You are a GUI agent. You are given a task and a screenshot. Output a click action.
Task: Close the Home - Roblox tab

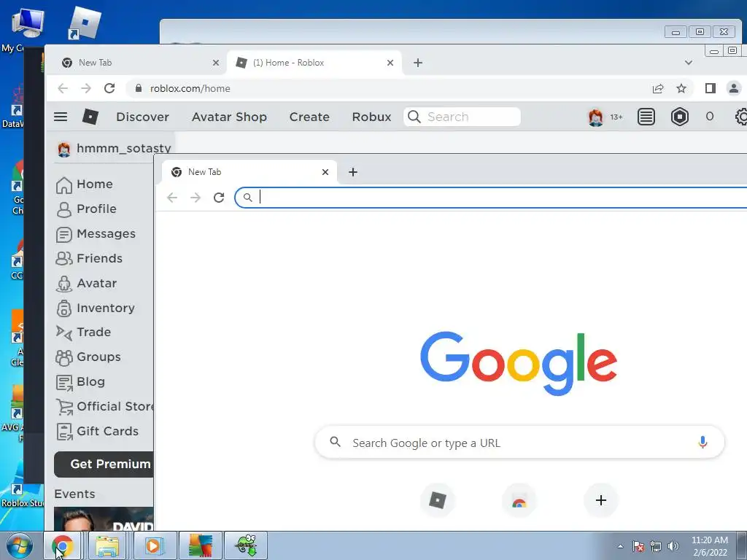pyautogui.click(x=390, y=63)
